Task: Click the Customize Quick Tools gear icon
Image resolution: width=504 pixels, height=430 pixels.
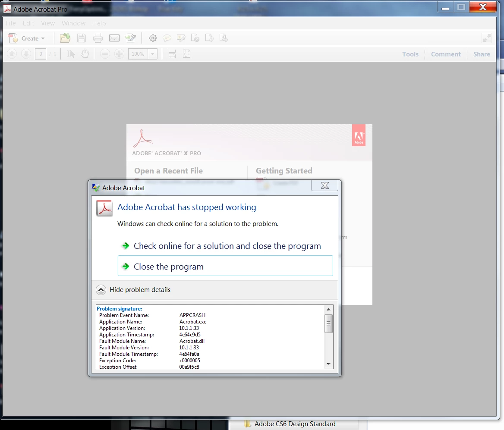Action: [x=153, y=38]
